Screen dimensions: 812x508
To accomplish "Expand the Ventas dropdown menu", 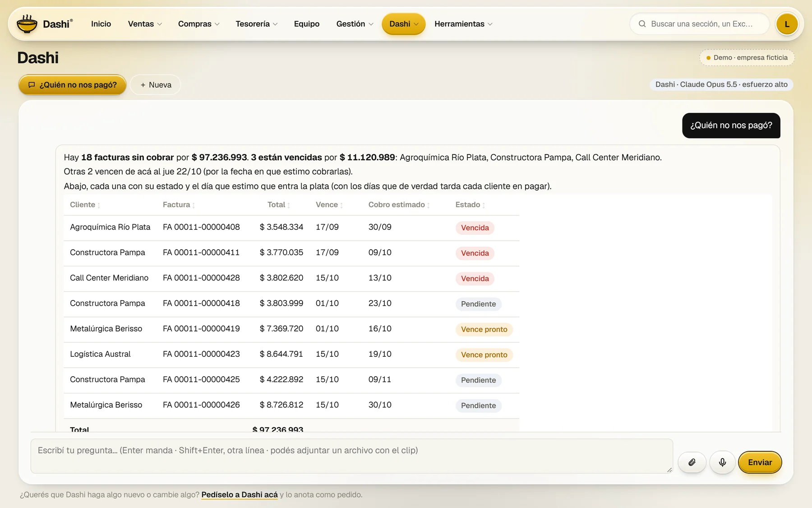I will 145,24.
